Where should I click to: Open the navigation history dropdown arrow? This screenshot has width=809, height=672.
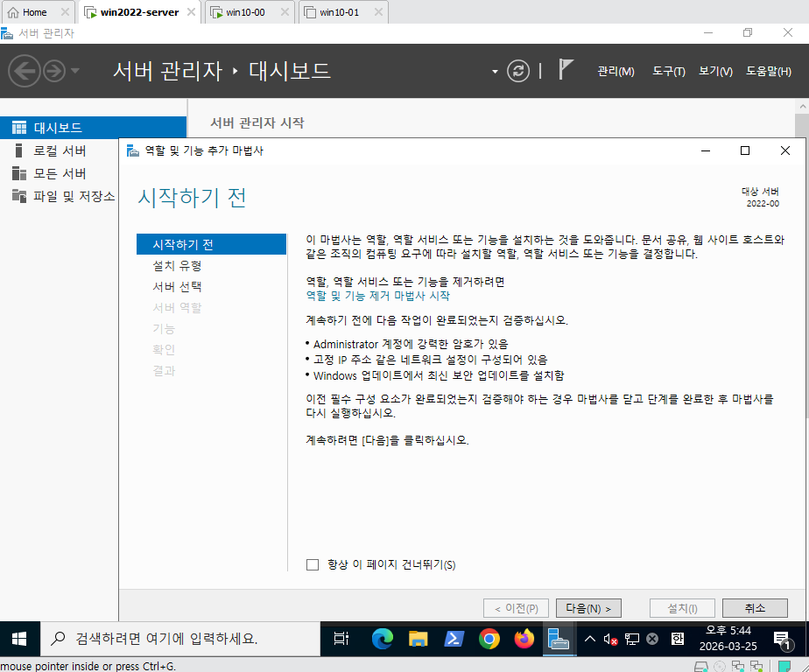(75, 71)
